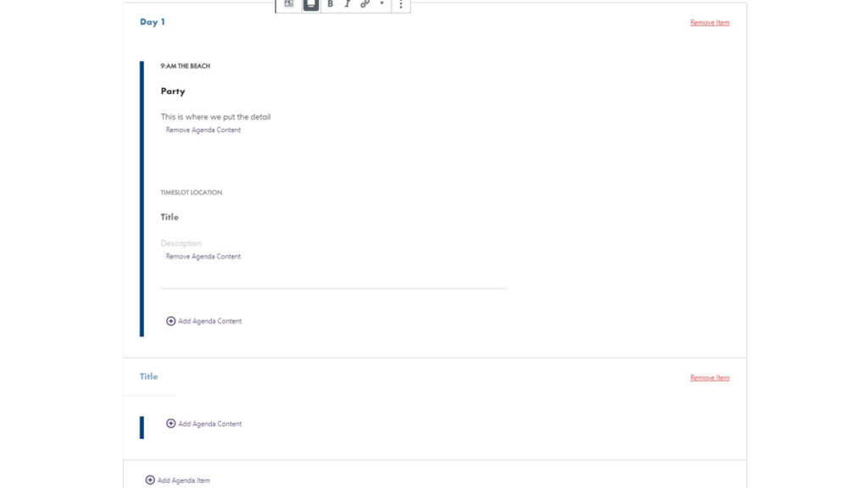This screenshot has height=488, width=868.
Task: Click the 9:AM THE BEACH timeslot text
Action: 186,66
